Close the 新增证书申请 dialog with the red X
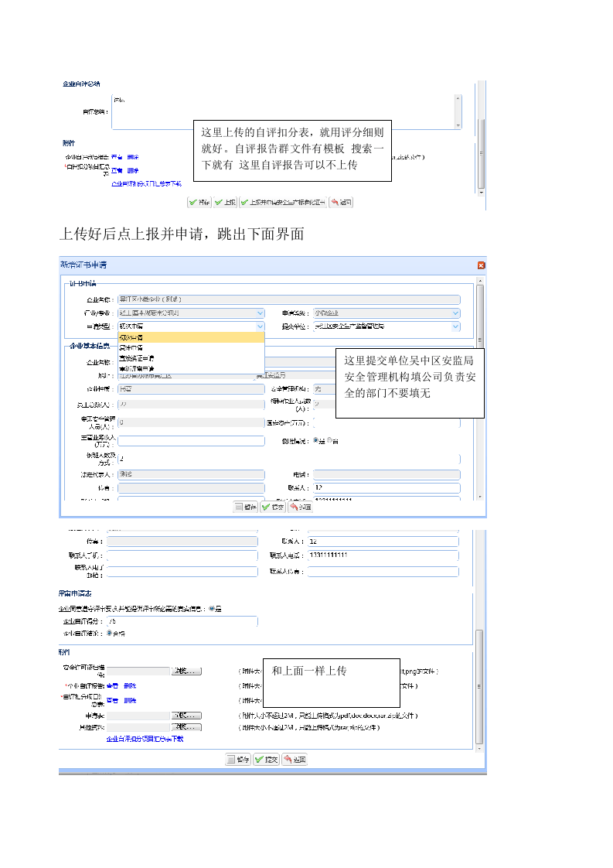 pos(482,265)
